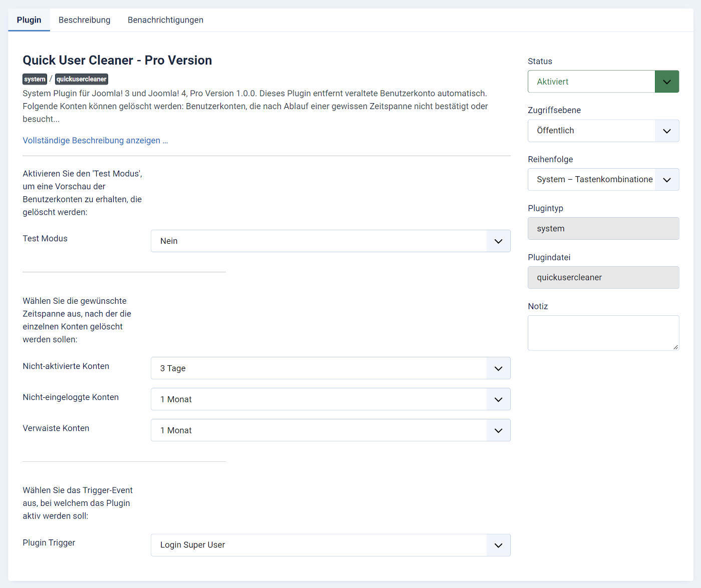Click 'Vollständige Beschreibung anzeigen' link

click(95, 141)
